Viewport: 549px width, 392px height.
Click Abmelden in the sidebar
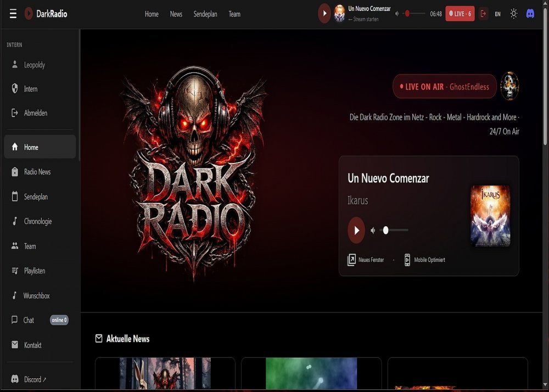pos(35,113)
